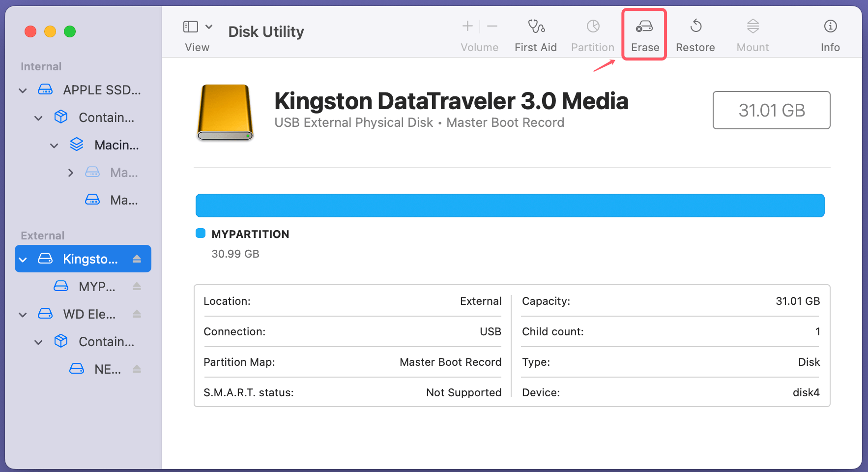Click the sidebar View icon
This screenshot has height=472, width=868.
191,27
